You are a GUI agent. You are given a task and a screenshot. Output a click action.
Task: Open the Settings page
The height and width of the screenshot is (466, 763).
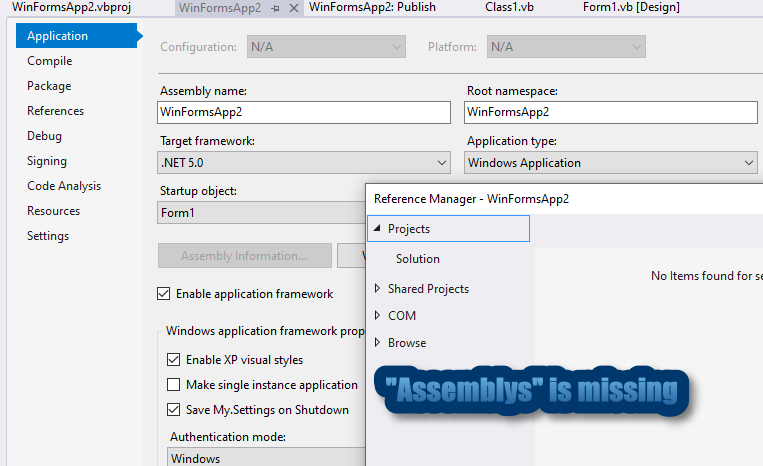pyautogui.click(x=48, y=236)
